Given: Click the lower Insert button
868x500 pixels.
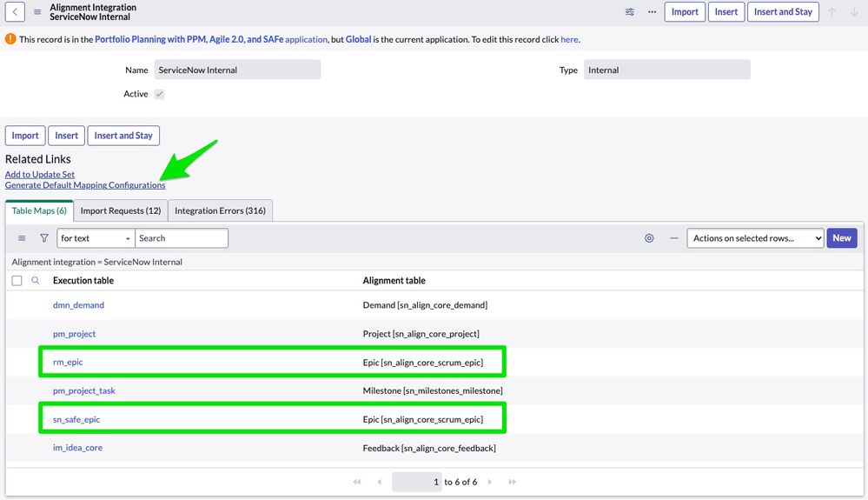Looking at the screenshot, I should [66, 136].
